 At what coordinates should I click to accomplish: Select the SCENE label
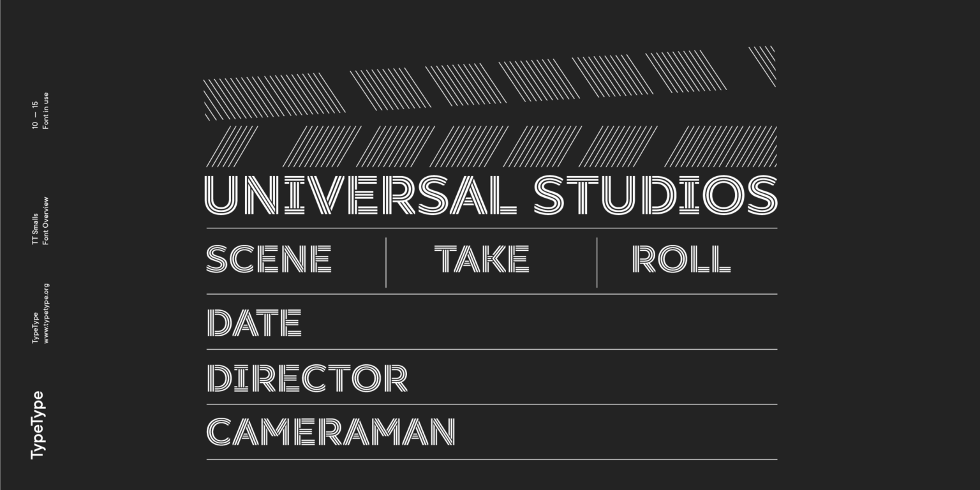coord(269,259)
